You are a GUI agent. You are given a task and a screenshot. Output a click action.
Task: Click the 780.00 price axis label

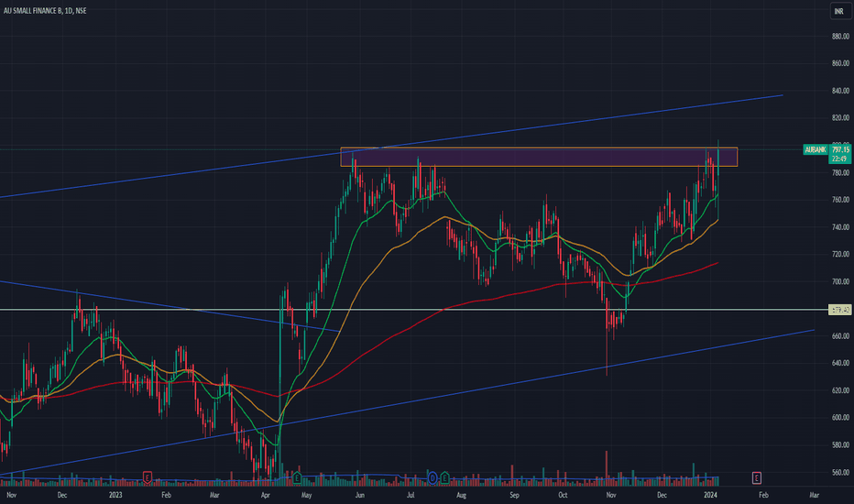click(840, 172)
